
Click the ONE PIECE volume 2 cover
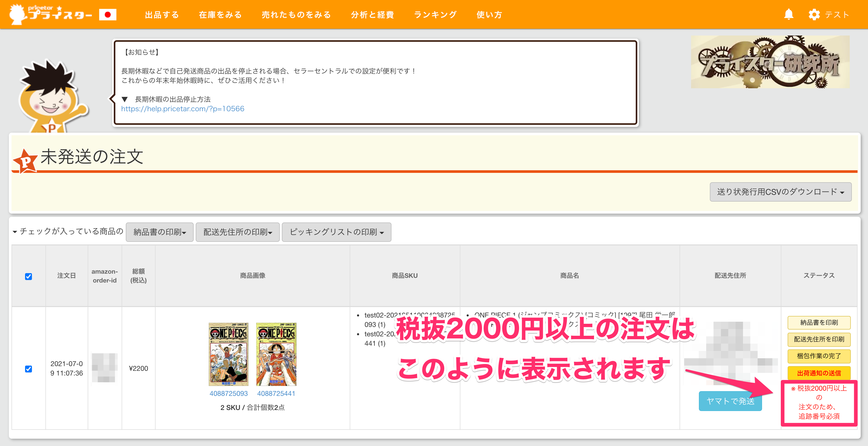tap(276, 354)
